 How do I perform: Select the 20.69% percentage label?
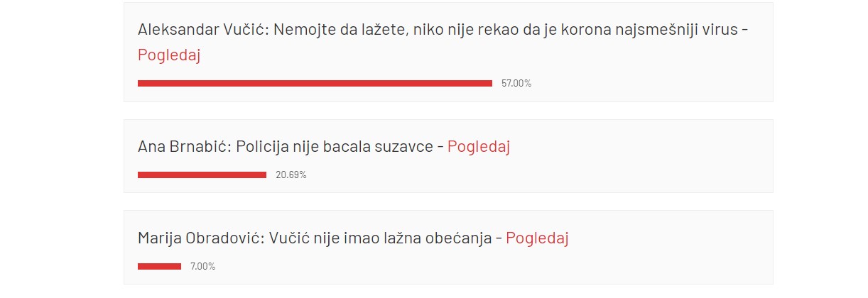coord(291,175)
